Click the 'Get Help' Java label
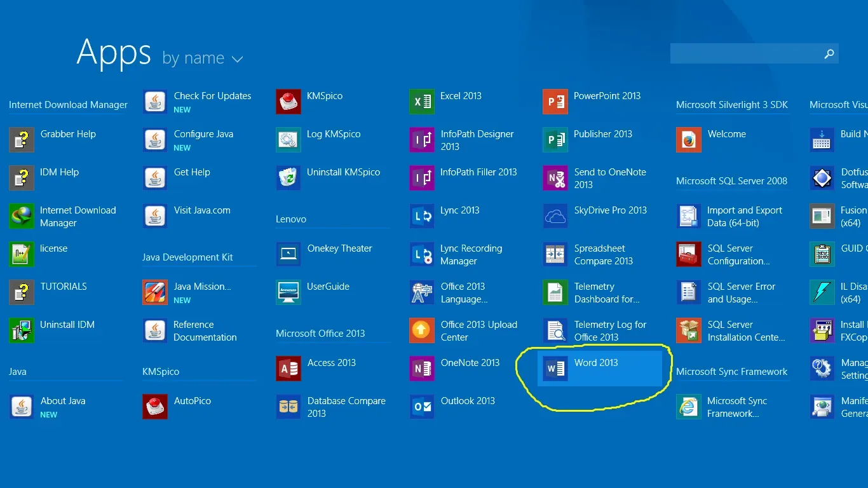This screenshot has width=868, height=488. click(192, 172)
